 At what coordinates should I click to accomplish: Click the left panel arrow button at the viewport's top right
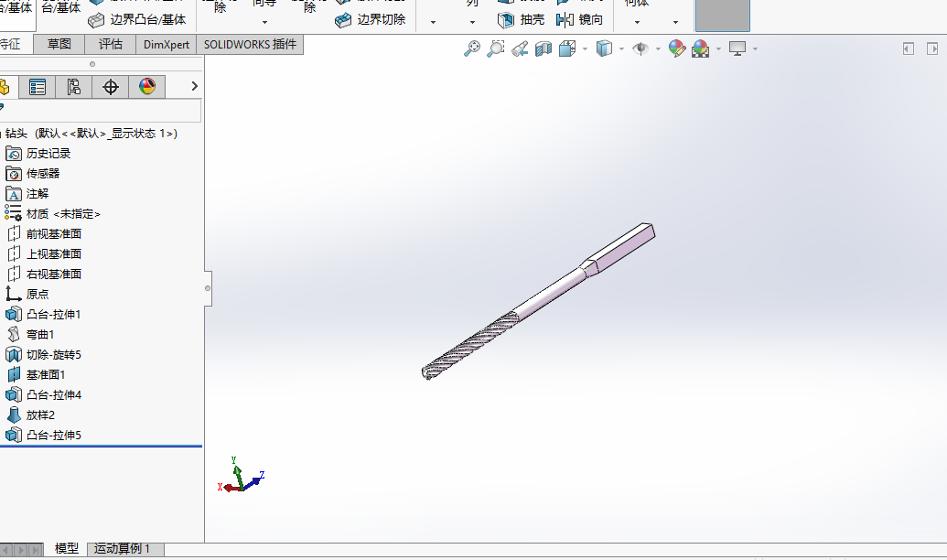click(x=909, y=48)
